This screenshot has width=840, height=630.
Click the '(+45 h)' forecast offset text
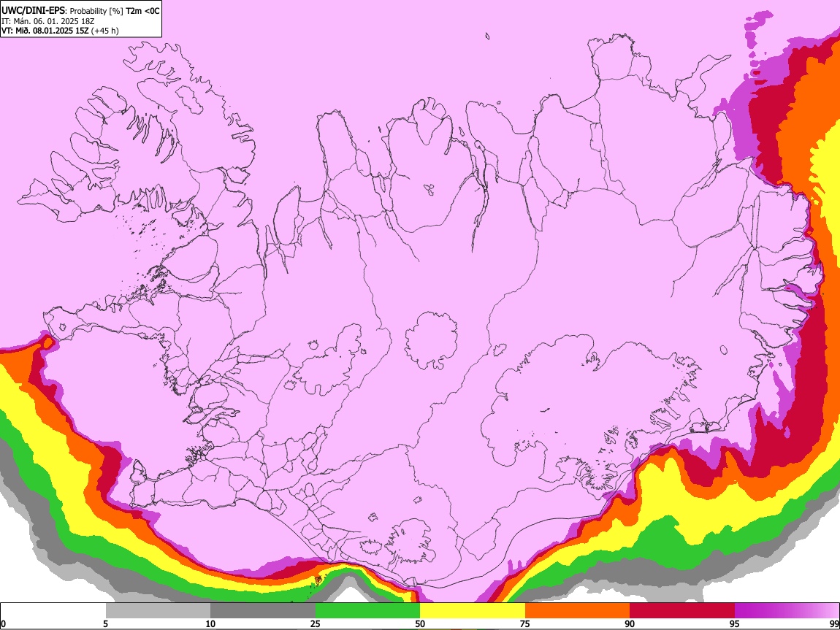click(x=105, y=31)
